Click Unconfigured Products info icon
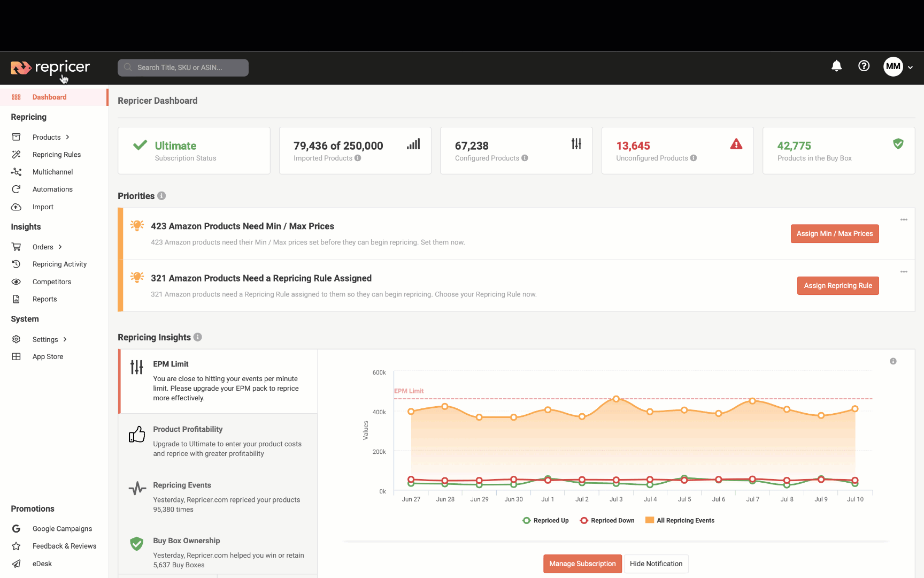Viewport: 924px width, 578px height. (x=694, y=158)
